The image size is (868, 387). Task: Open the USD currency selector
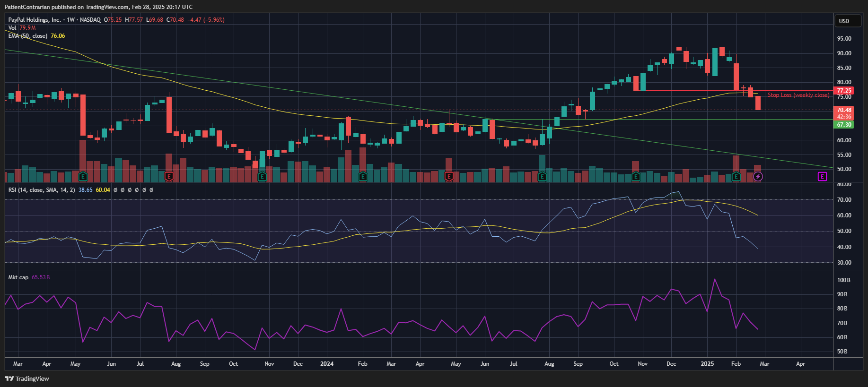pos(848,21)
